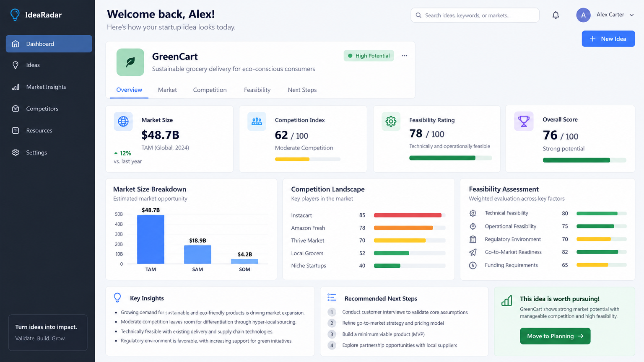Click the Overall Score progress bar

tap(584, 160)
